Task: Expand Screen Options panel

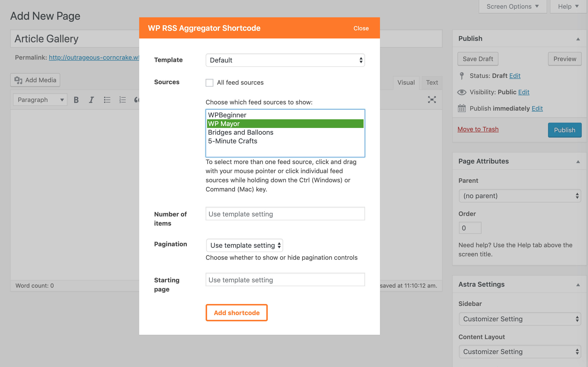Action: coord(513,6)
